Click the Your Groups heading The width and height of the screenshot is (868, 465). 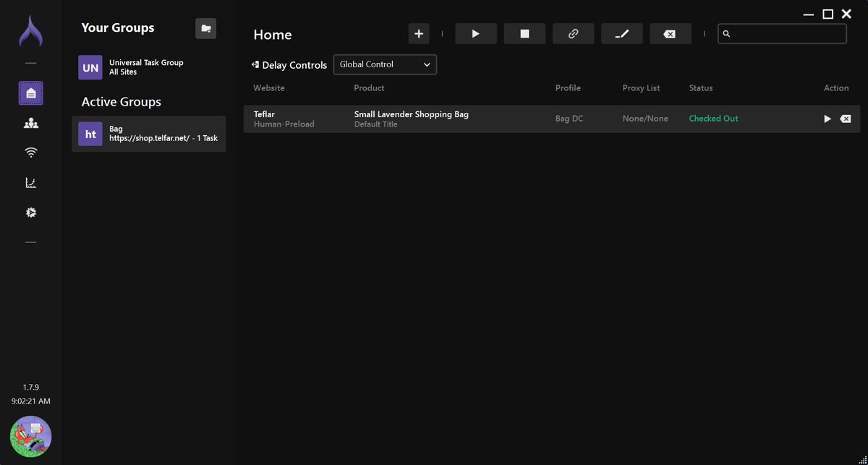click(117, 27)
